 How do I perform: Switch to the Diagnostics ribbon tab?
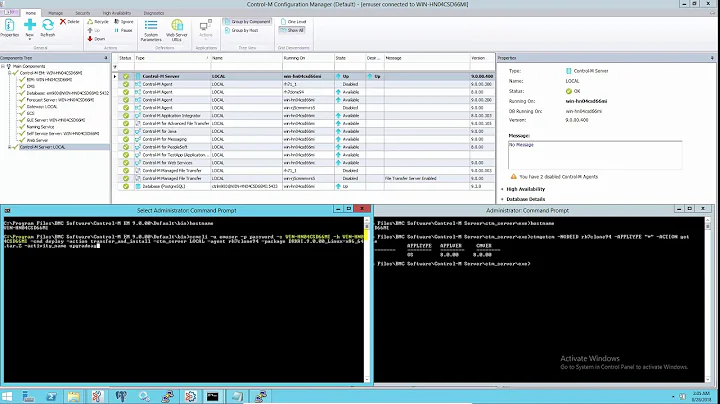coord(154,13)
